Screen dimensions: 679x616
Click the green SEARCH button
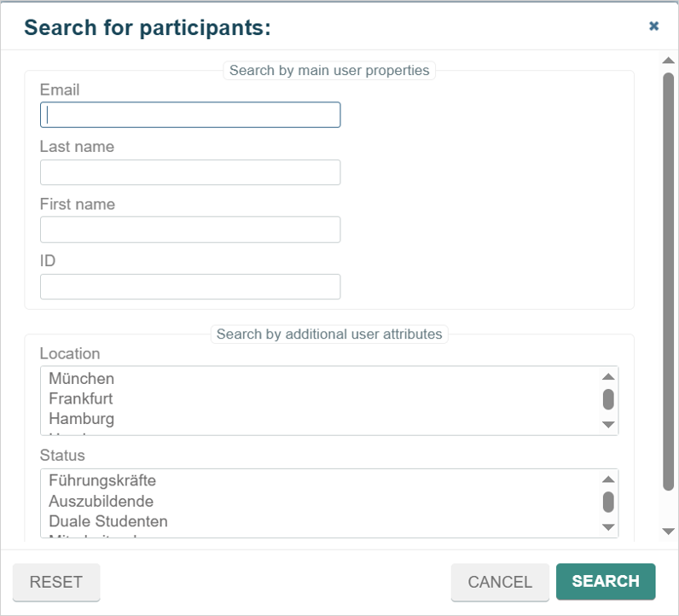[606, 581]
